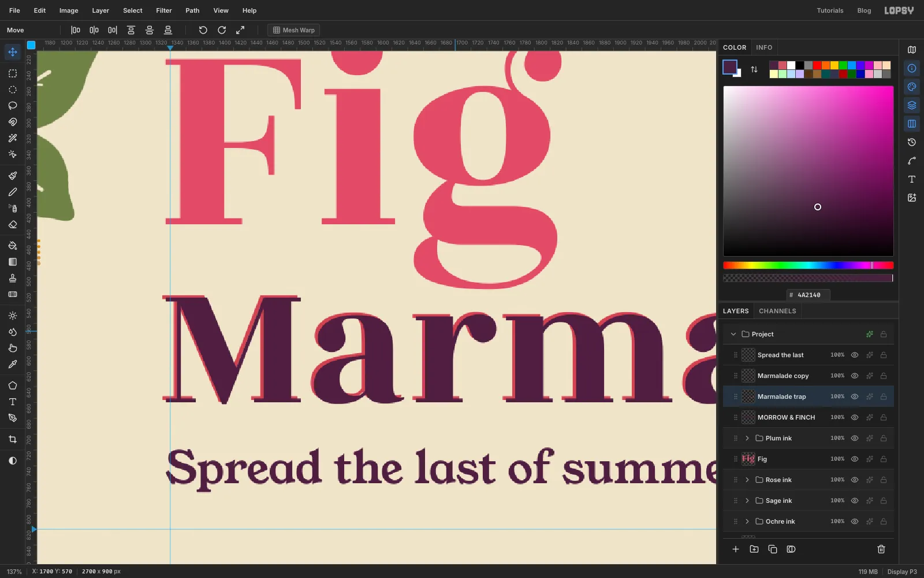The width and height of the screenshot is (924, 578).
Task: Open the history panel icon
Action: (x=912, y=142)
